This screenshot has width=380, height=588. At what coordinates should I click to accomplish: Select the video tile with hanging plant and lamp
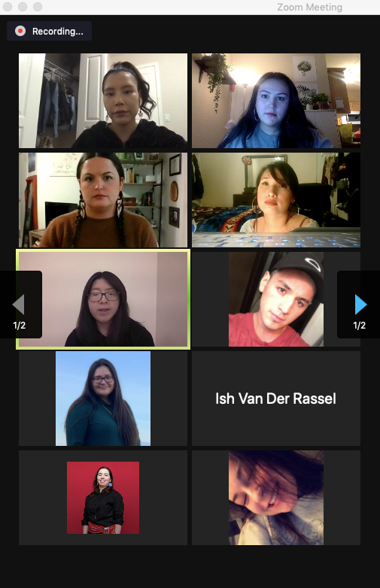276,101
